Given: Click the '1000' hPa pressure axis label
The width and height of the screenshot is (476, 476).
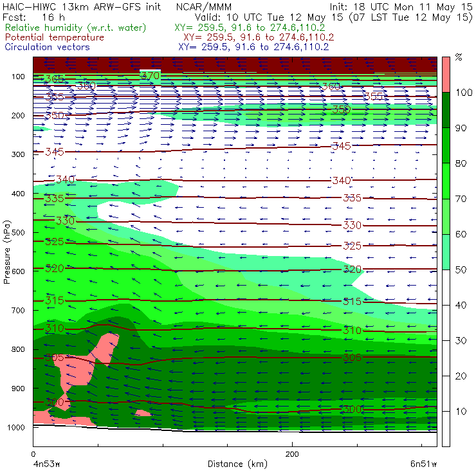Looking at the screenshot, I should [x=16, y=427].
